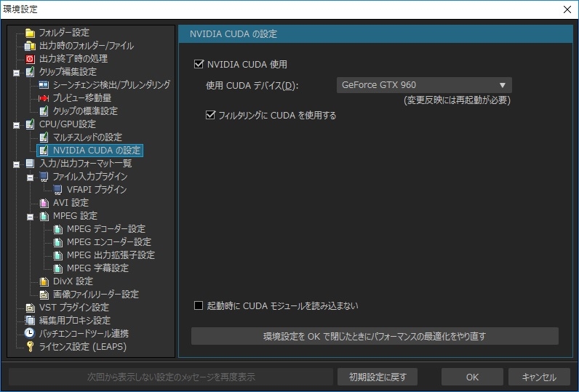Select 出力終了時の処理 tree entry
This screenshot has height=392, width=579.
coord(73,59)
